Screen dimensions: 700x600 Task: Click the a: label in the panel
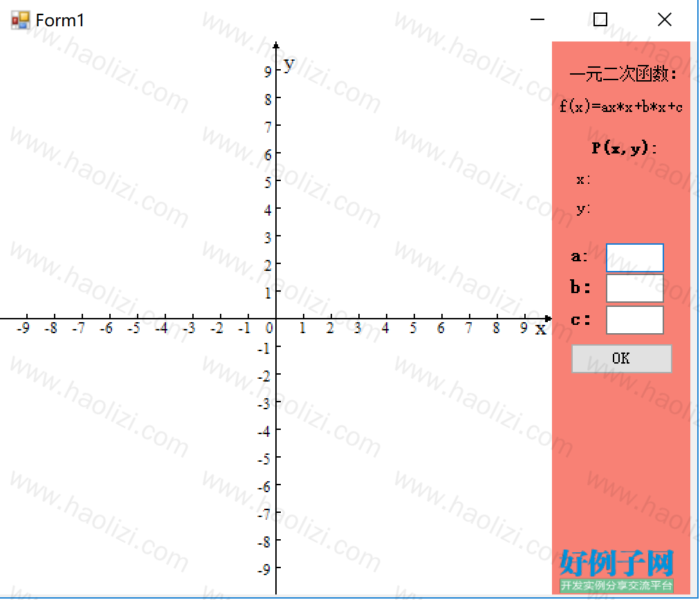tap(580, 256)
